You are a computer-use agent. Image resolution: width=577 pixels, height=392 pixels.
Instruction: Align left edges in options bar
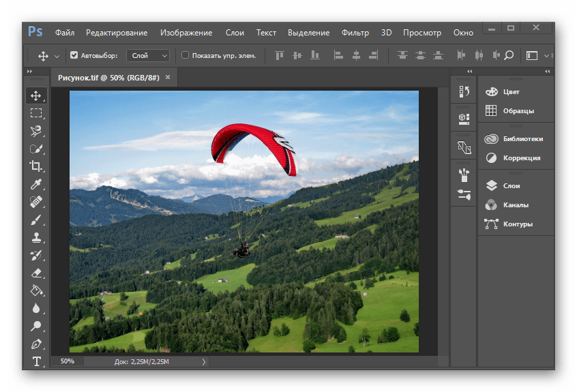click(338, 55)
